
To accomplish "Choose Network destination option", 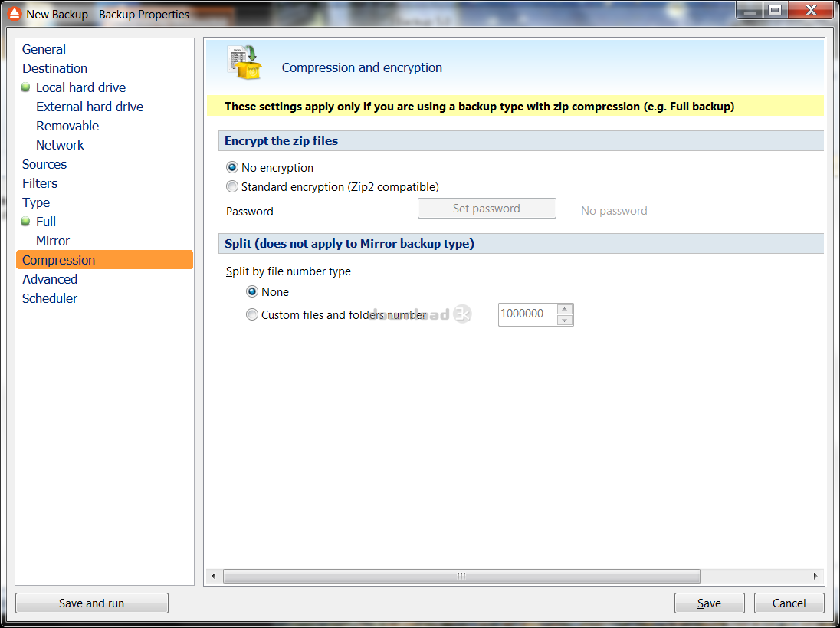I will click(60, 145).
